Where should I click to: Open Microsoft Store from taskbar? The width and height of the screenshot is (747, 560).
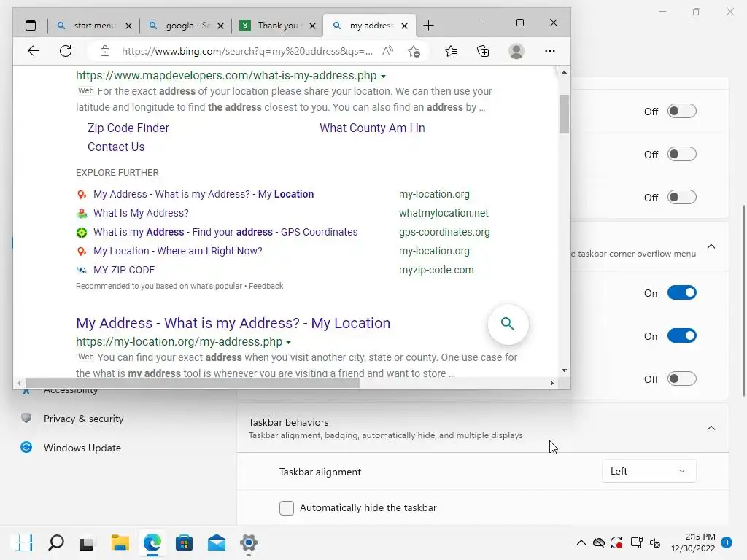click(x=184, y=542)
